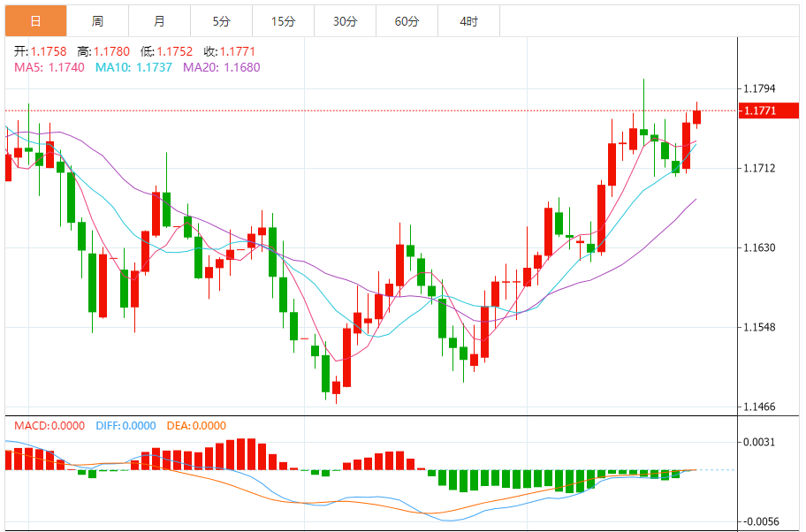Click the MACD value label

pos(49,425)
